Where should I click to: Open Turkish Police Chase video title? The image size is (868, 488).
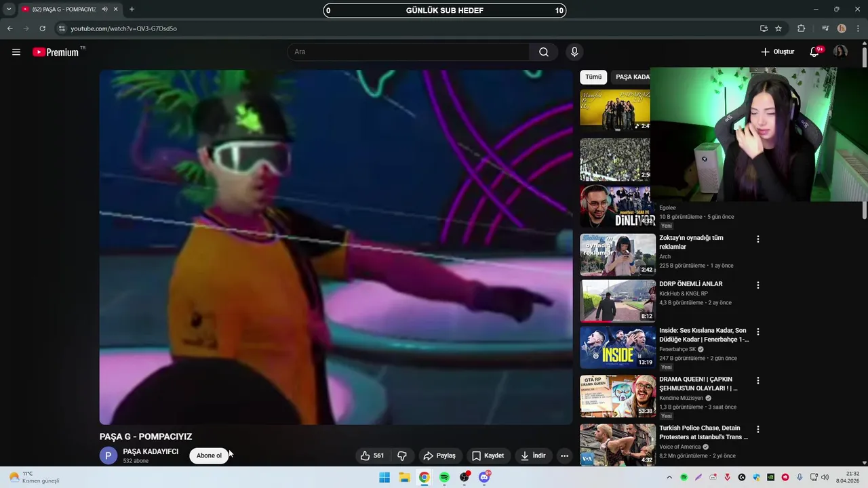click(703, 432)
